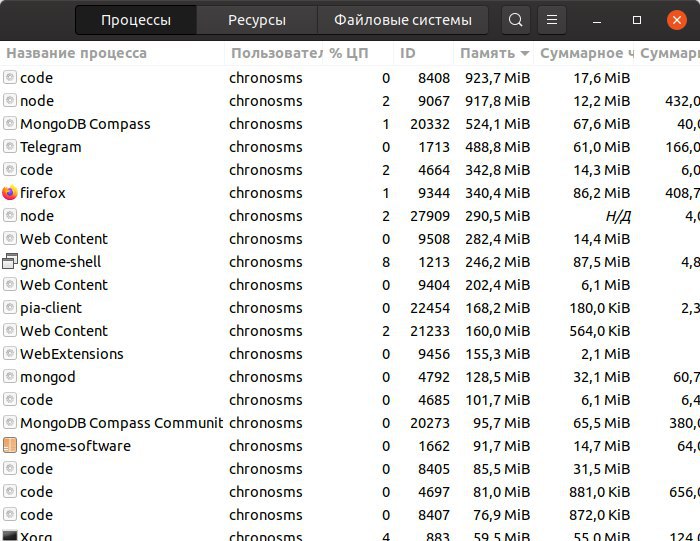Click memory value 923,7 MiB
Screen dimensions: 700x541
(497, 78)
